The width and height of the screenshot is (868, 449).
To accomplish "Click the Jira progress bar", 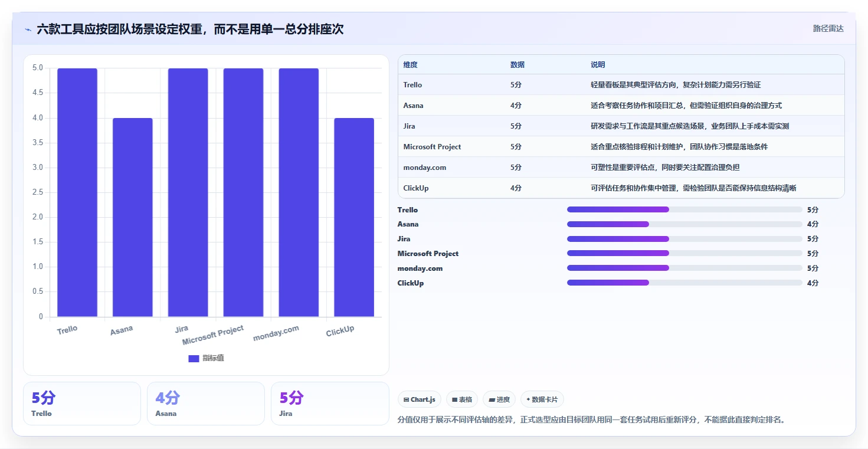I will point(684,239).
